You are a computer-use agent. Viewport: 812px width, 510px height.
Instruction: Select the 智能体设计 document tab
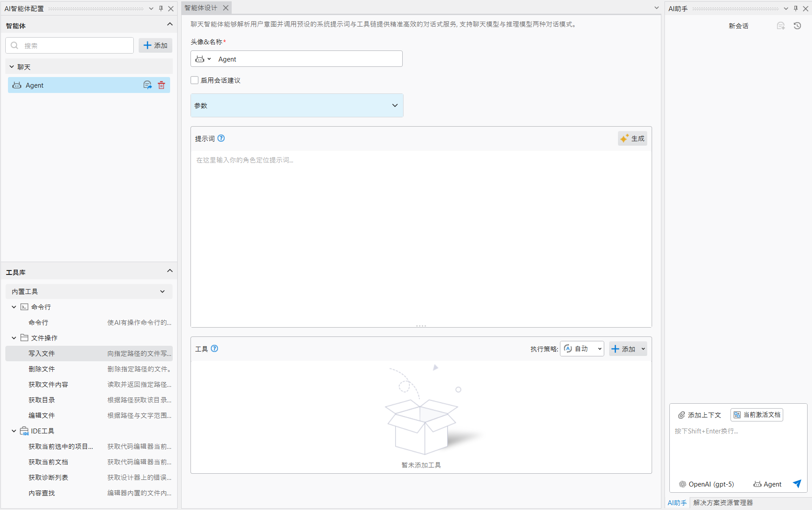point(201,8)
